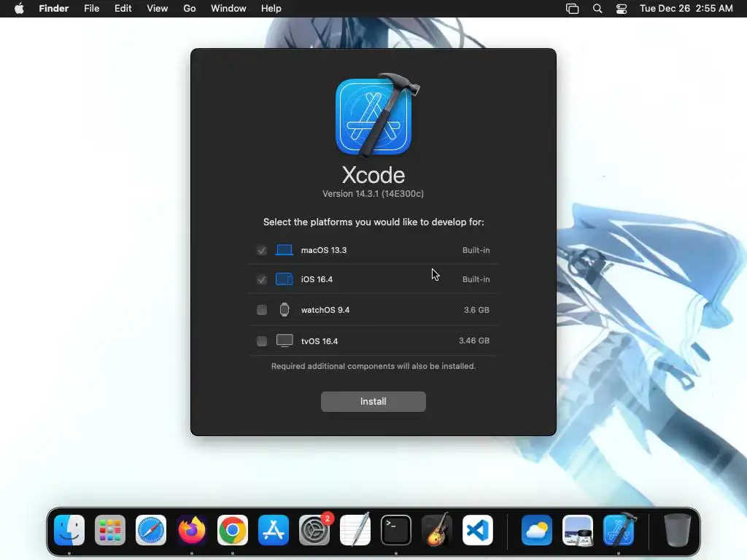Open the Trash from the Dock
This screenshot has width=747, height=560.
(x=678, y=529)
